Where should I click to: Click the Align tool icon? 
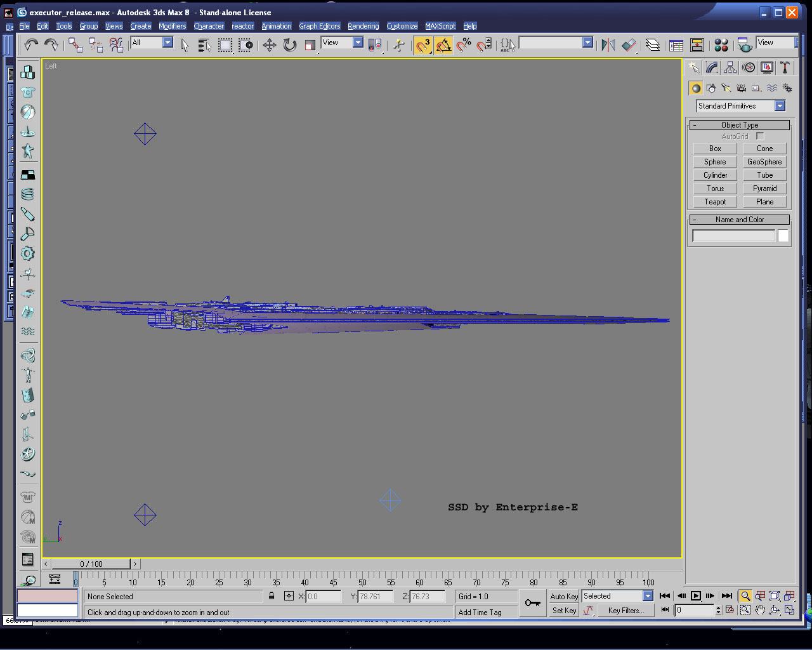[x=629, y=44]
